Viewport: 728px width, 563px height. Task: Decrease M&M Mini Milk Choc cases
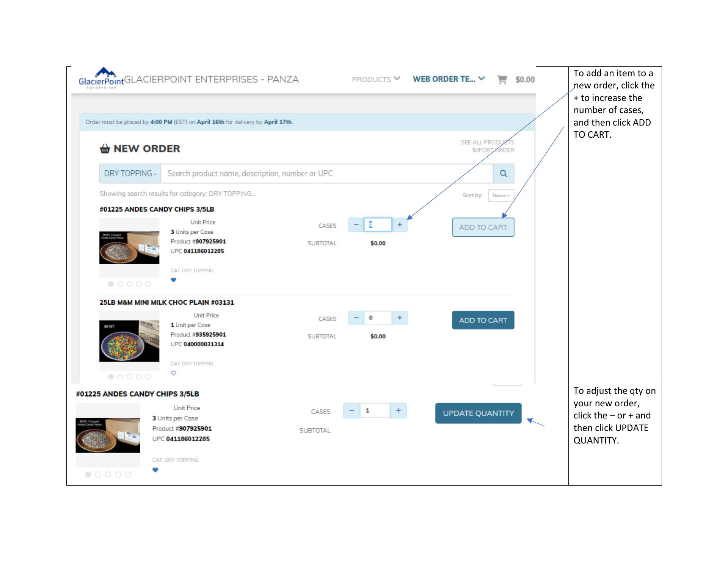(x=356, y=318)
